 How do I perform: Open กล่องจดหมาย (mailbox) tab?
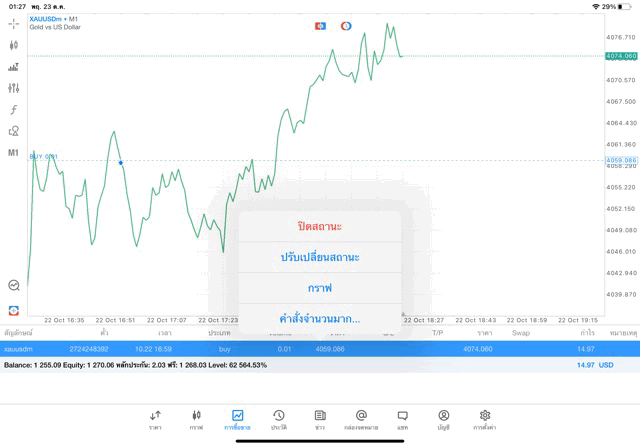point(361,419)
